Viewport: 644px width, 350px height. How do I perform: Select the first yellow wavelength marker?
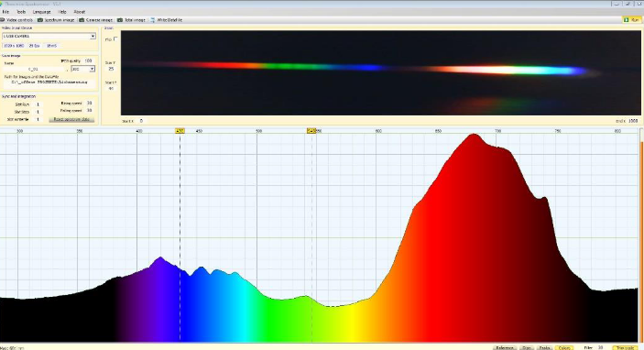[x=180, y=131]
